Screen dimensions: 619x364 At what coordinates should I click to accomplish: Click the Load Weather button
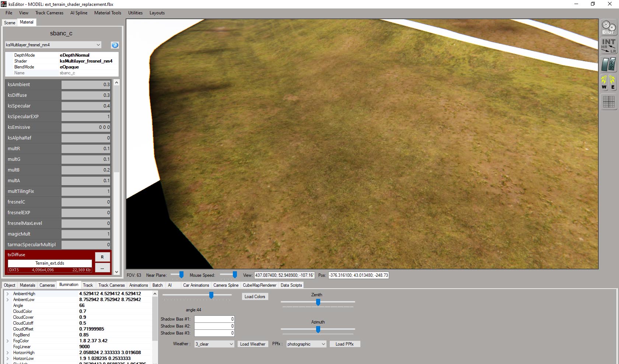pos(253,344)
